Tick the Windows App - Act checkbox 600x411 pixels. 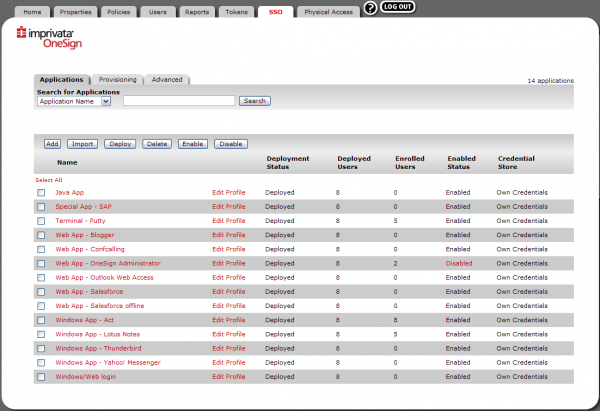(41, 320)
